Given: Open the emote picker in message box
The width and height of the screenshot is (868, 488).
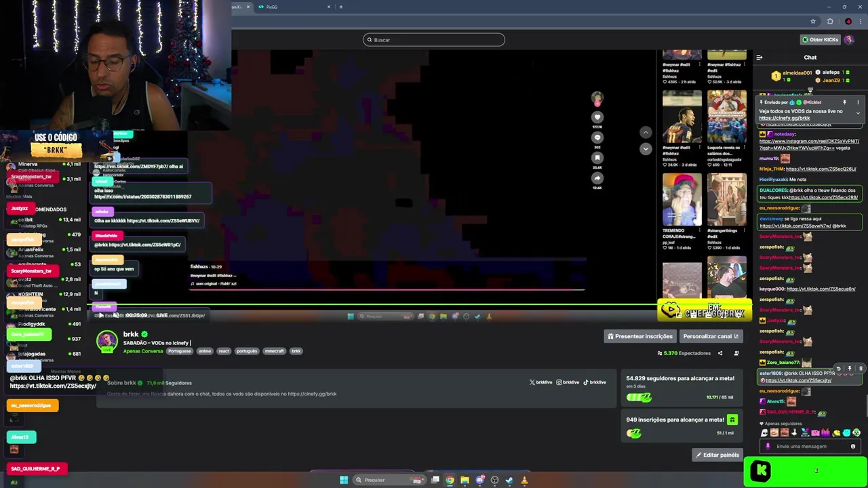Looking at the screenshot, I should 853,447.
